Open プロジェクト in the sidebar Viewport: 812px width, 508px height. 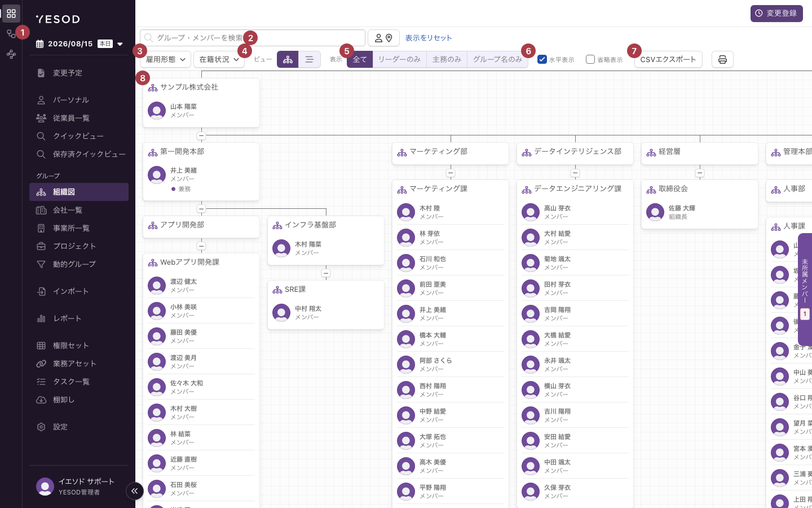(79, 246)
